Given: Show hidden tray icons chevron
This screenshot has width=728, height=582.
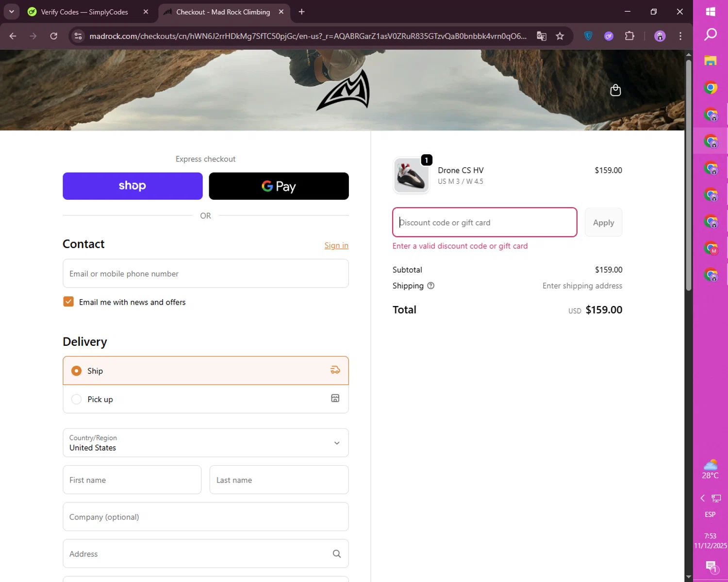Looking at the screenshot, I should 702,498.
